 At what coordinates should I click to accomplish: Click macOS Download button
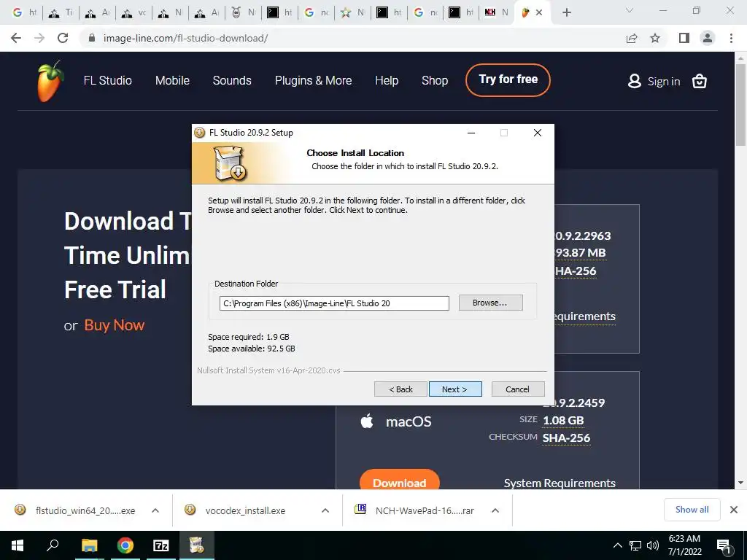(x=399, y=480)
